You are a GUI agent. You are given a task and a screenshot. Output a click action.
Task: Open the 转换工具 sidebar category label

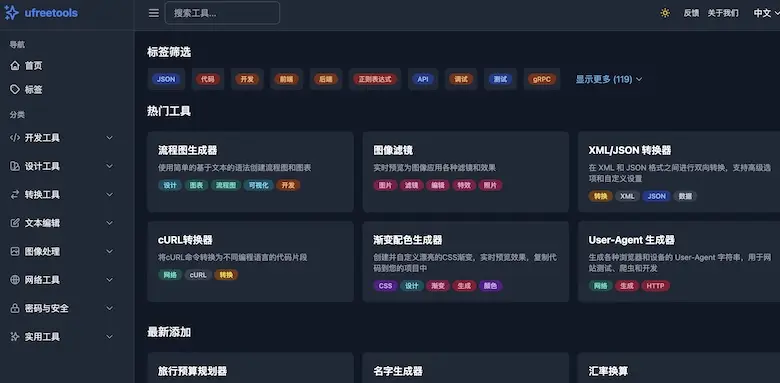click(x=42, y=194)
